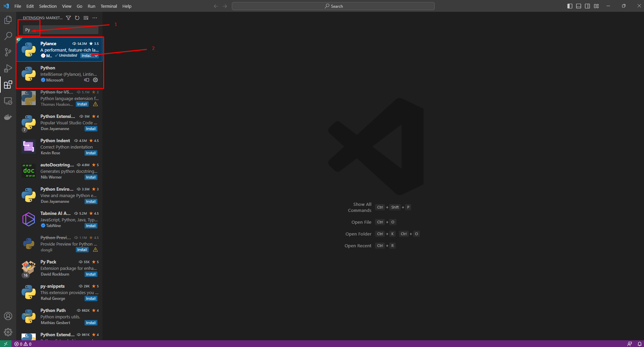Open the File menu

[18, 6]
